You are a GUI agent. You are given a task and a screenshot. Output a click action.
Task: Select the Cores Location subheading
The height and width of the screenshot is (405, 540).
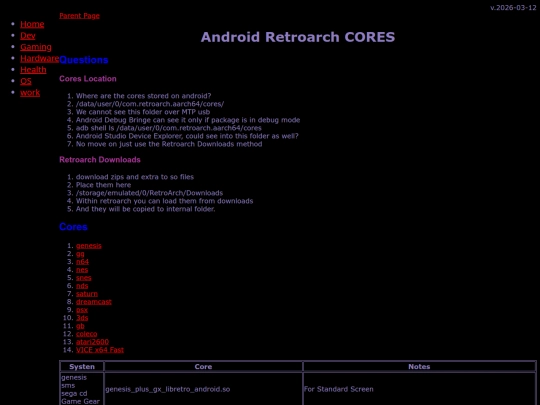[88, 79]
